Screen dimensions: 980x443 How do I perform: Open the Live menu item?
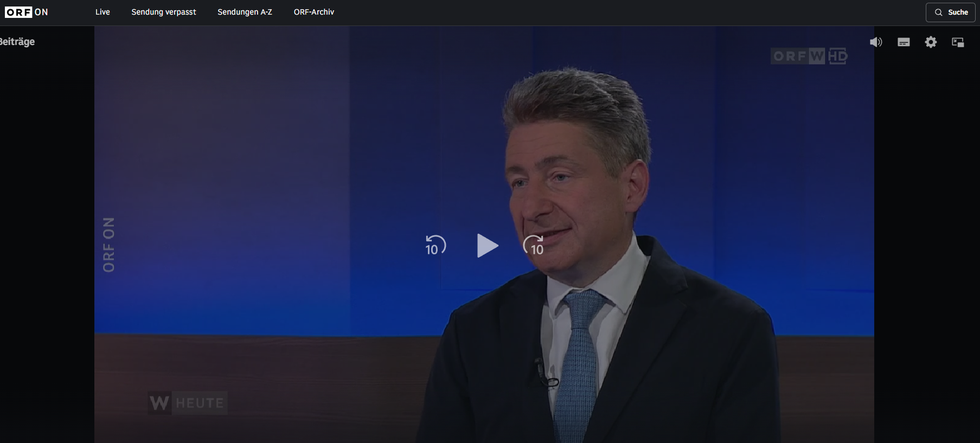point(103,12)
